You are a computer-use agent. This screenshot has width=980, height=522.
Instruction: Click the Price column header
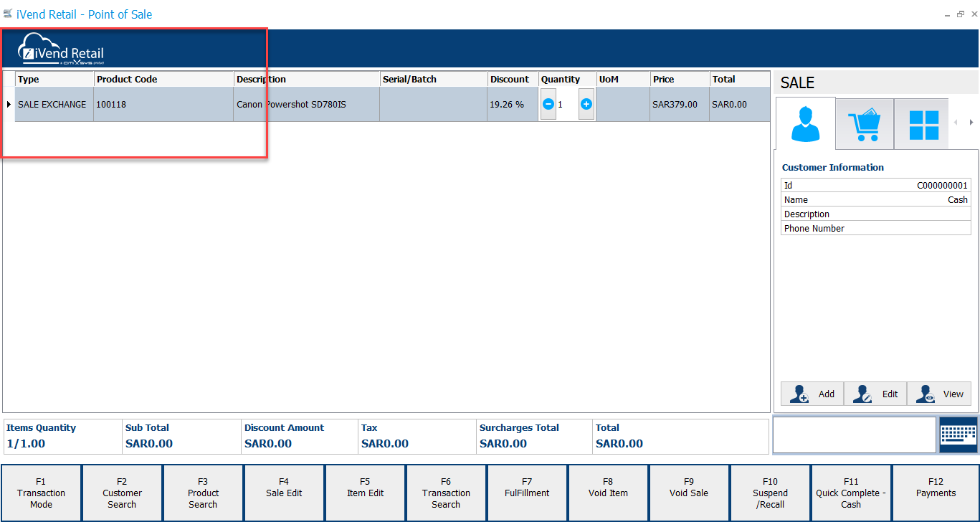pyautogui.click(x=680, y=79)
